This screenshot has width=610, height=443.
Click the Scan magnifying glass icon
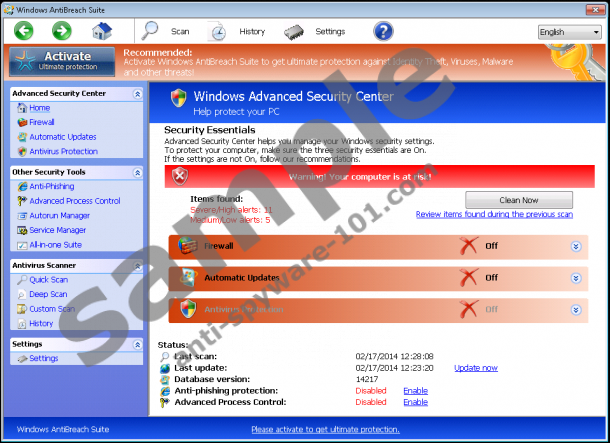151,31
